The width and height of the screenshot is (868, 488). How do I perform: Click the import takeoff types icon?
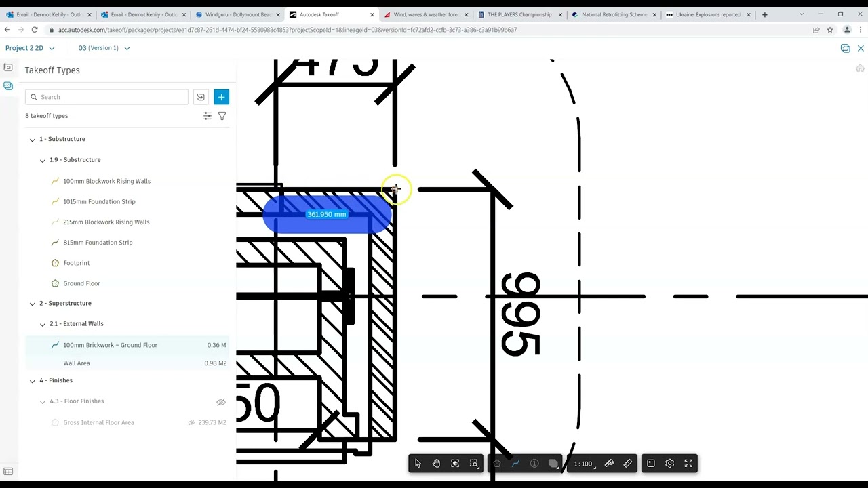pyautogui.click(x=201, y=97)
